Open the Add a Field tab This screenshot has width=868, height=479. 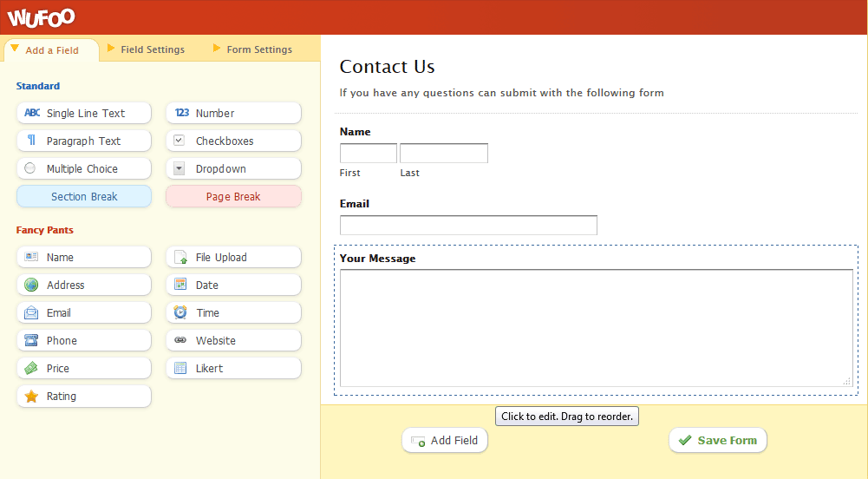click(51, 49)
